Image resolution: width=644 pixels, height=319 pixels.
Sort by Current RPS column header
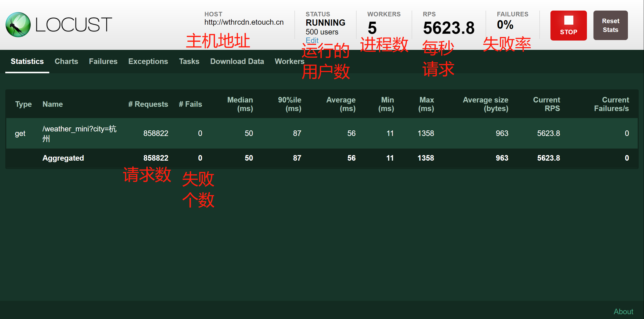[546, 104]
